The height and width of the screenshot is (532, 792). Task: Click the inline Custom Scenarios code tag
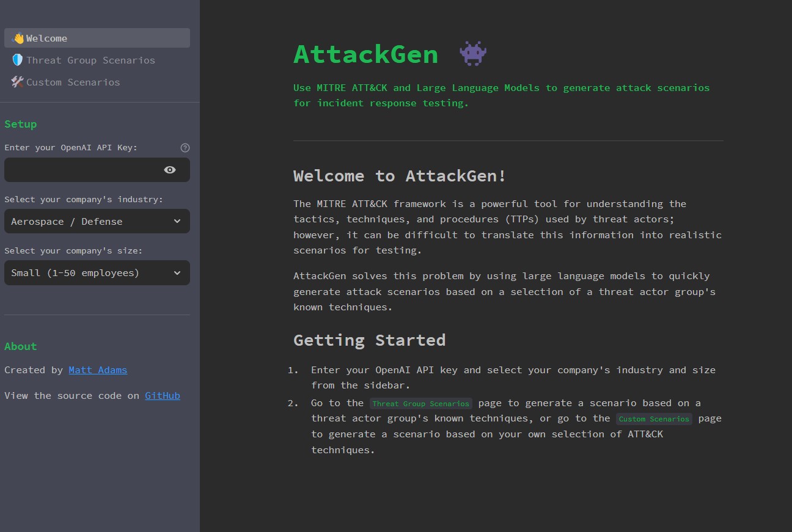(654, 419)
